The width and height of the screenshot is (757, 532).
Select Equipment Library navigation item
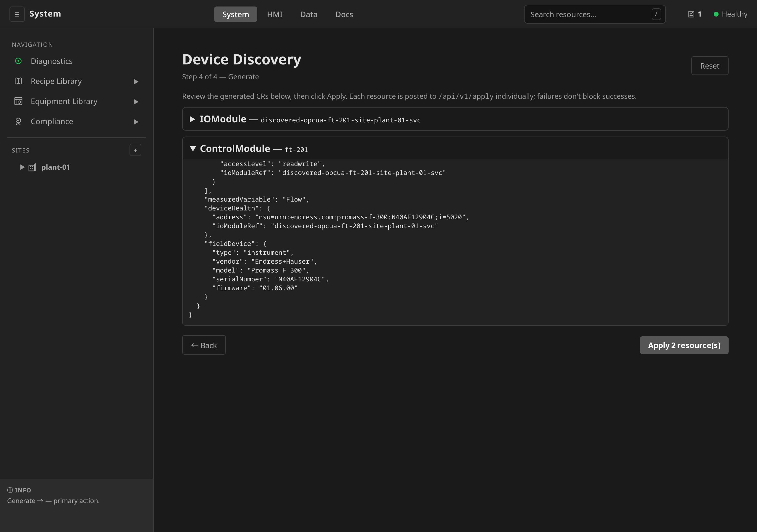click(77, 101)
